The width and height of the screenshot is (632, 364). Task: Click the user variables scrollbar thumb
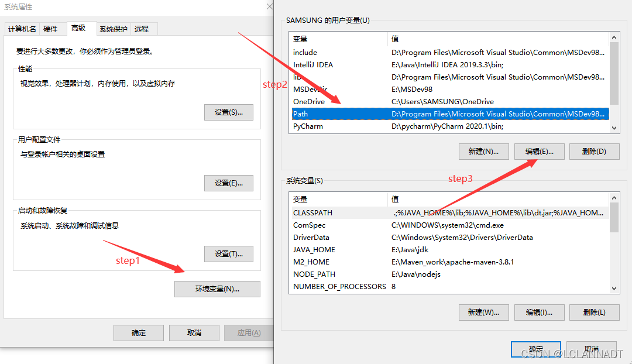(614, 73)
